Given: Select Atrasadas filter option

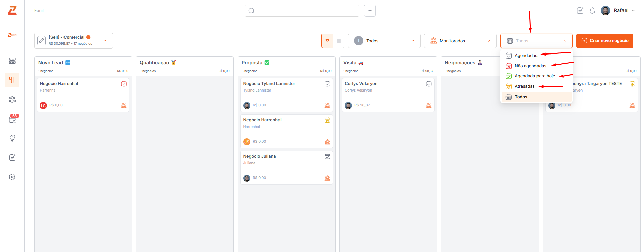Looking at the screenshot, I should click(536, 86).
